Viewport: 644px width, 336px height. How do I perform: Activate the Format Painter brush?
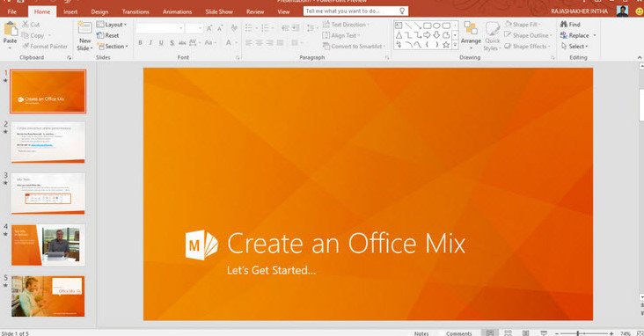point(26,47)
